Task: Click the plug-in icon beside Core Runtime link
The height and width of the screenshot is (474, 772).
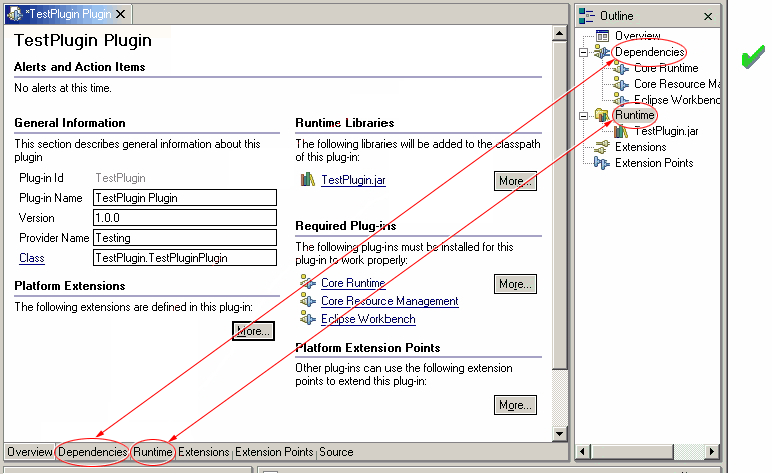Action: pyautogui.click(x=308, y=283)
